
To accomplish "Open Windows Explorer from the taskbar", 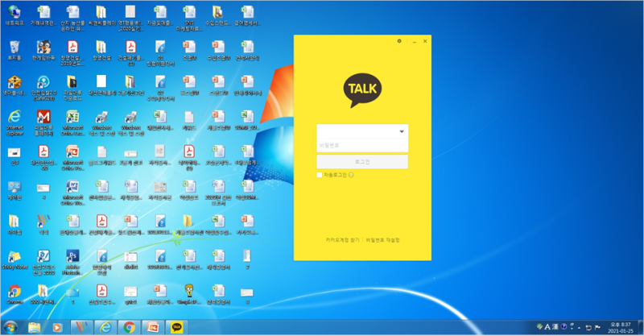I will tap(35, 327).
